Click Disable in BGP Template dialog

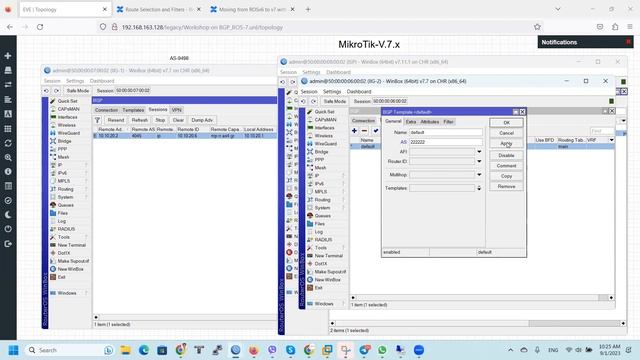coord(506,156)
